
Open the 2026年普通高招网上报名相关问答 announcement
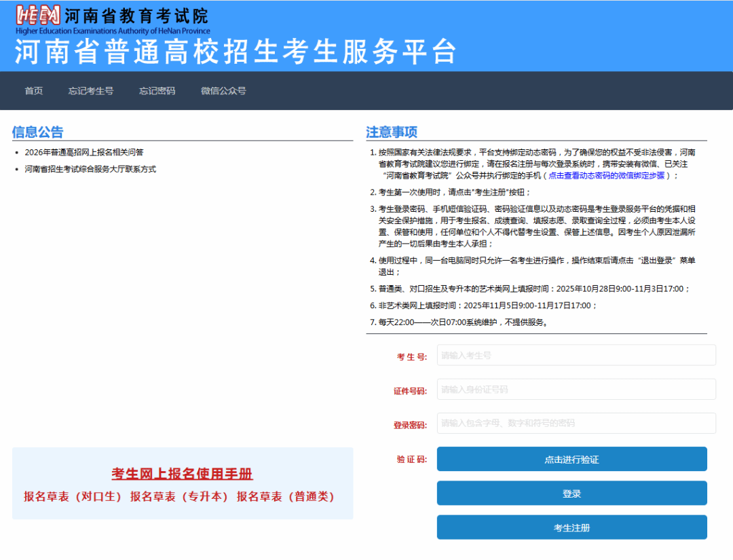point(84,153)
